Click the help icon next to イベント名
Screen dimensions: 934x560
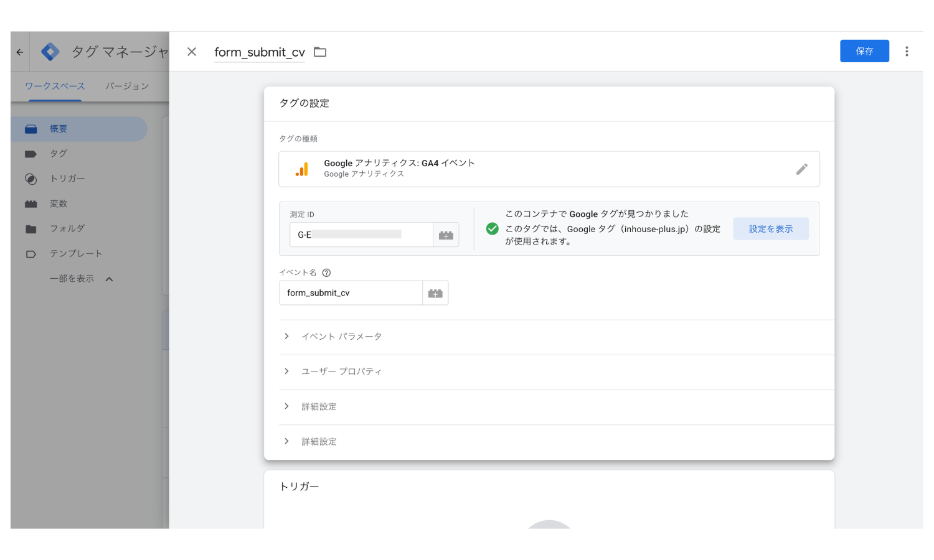[326, 273]
